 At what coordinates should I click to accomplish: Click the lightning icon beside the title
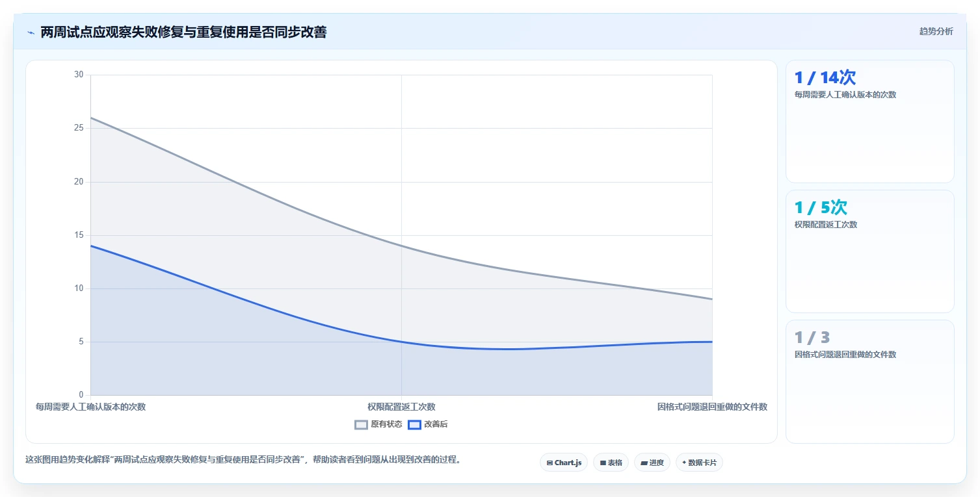pos(31,32)
